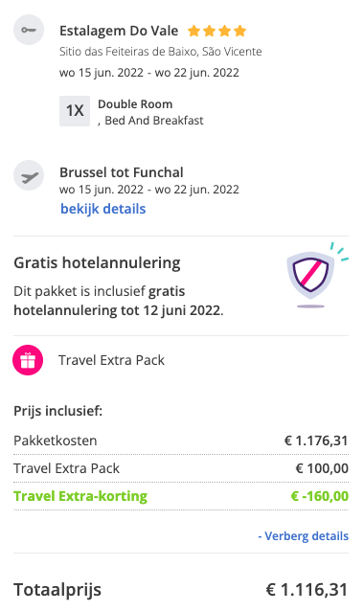Click the Pakketkosten price row

tap(181, 441)
